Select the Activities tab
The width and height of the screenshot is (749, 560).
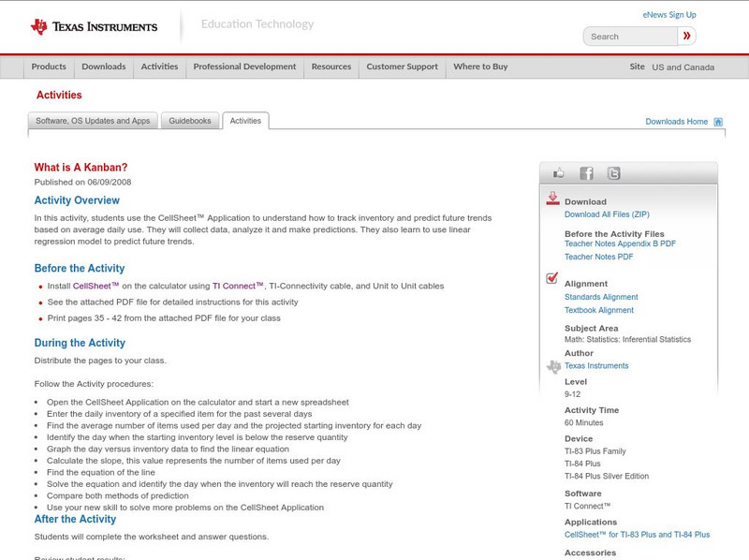click(245, 121)
